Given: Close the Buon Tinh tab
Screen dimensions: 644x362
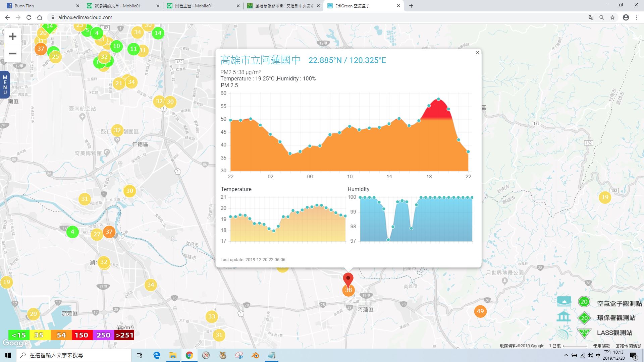Looking at the screenshot, I should point(78,6).
